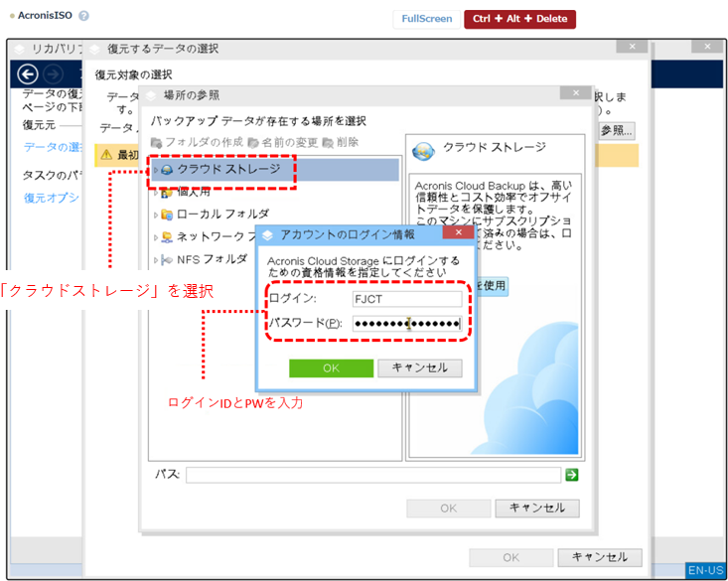Click the help icon next to AcronisISO
This screenshot has height=581, width=728.
83,17
